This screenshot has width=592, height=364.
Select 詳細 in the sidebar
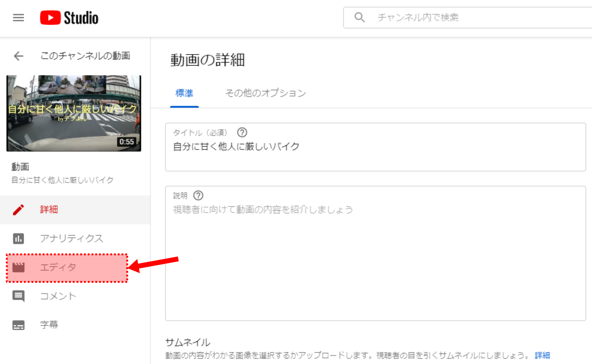tap(75, 210)
